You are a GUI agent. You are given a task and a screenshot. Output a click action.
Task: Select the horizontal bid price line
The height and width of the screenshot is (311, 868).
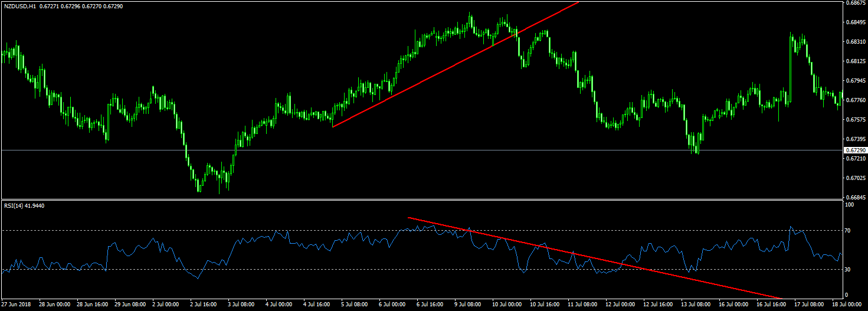[x=413, y=150]
